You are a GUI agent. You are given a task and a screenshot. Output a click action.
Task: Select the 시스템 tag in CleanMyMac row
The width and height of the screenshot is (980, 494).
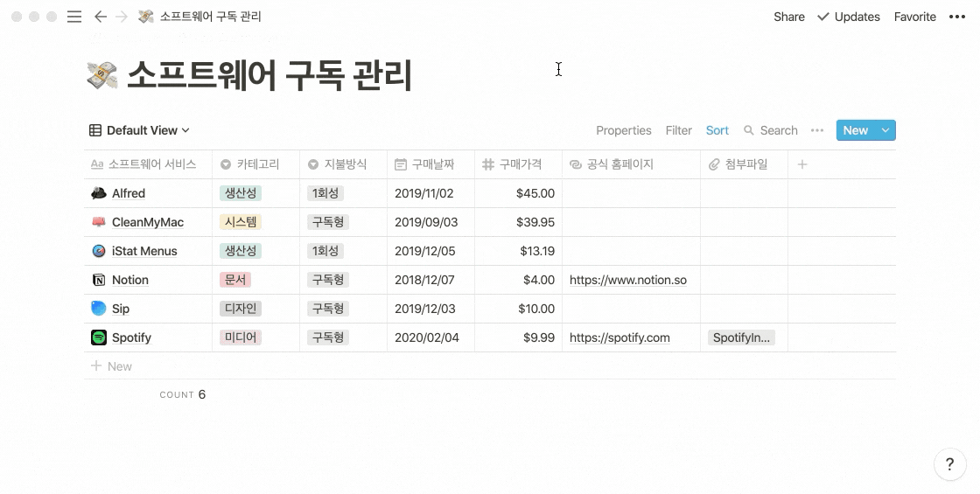[240, 222]
